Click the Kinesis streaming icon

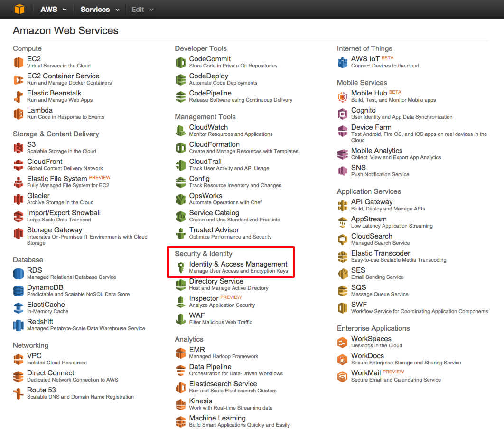[x=180, y=404]
